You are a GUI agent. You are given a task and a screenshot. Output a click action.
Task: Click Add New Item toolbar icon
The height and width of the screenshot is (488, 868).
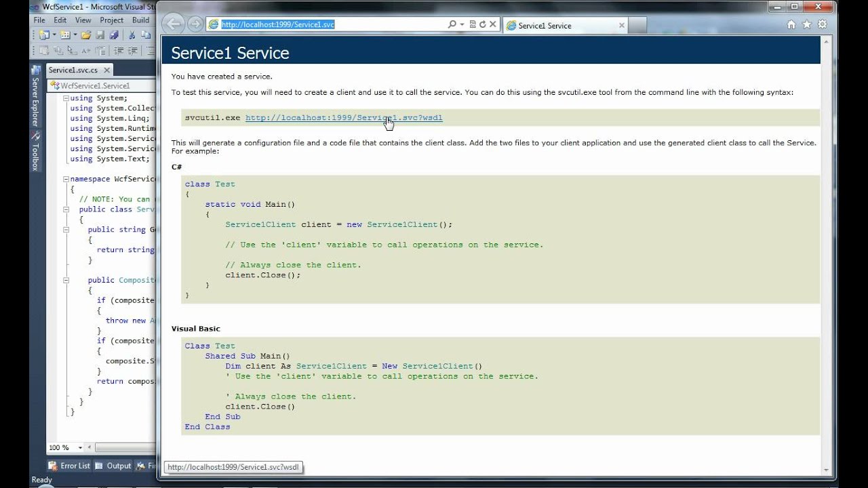pyautogui.click(x=66, y=35)
